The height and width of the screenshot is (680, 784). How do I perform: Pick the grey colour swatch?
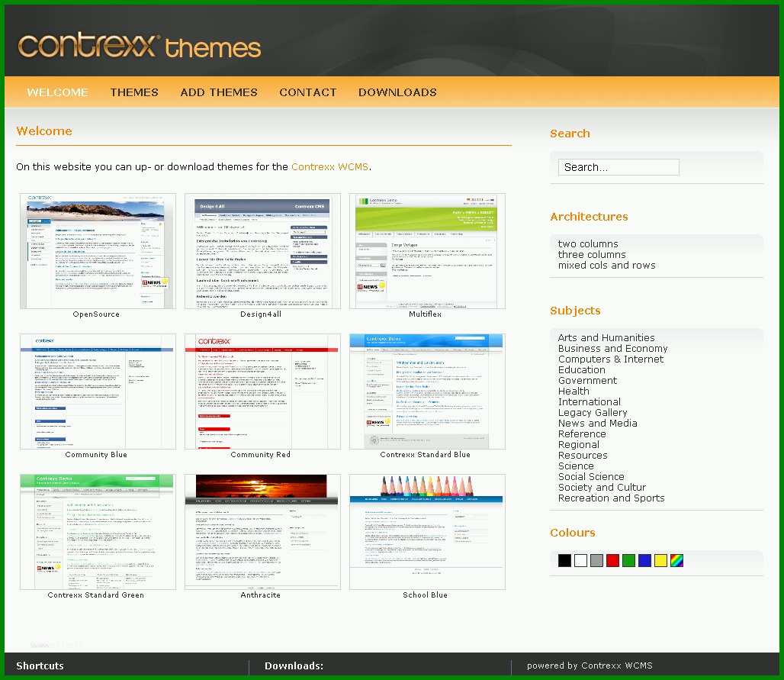click(x=596, y=560)
